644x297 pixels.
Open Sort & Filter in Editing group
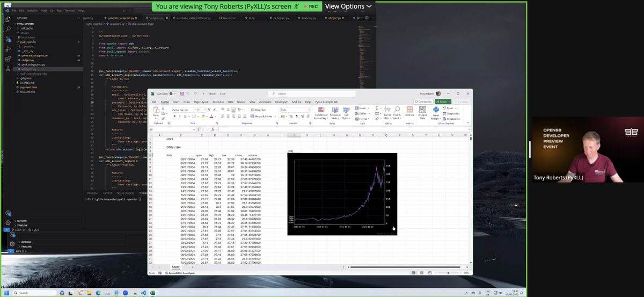pyautogui.click(x=387, y=112)
